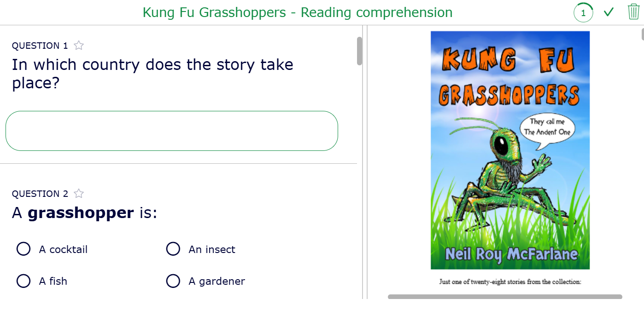Image resolution: width=644 pixels, height=322 pixels.
Task: Click the trash bin delete icon
Action: tap(633, 12)
